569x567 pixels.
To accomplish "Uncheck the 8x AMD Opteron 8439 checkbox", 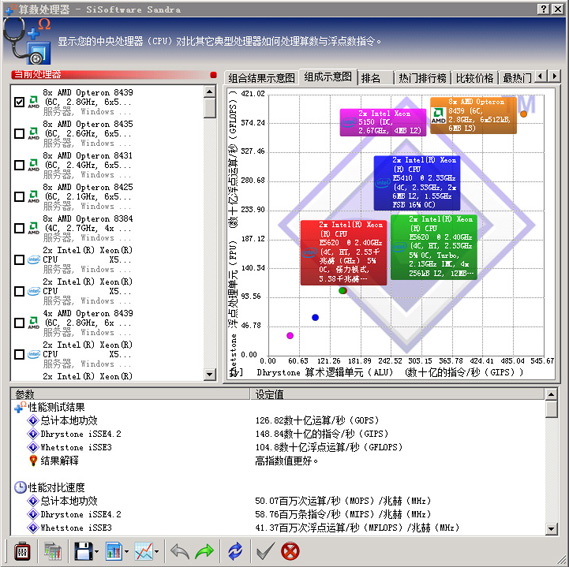I will point(19,102).
